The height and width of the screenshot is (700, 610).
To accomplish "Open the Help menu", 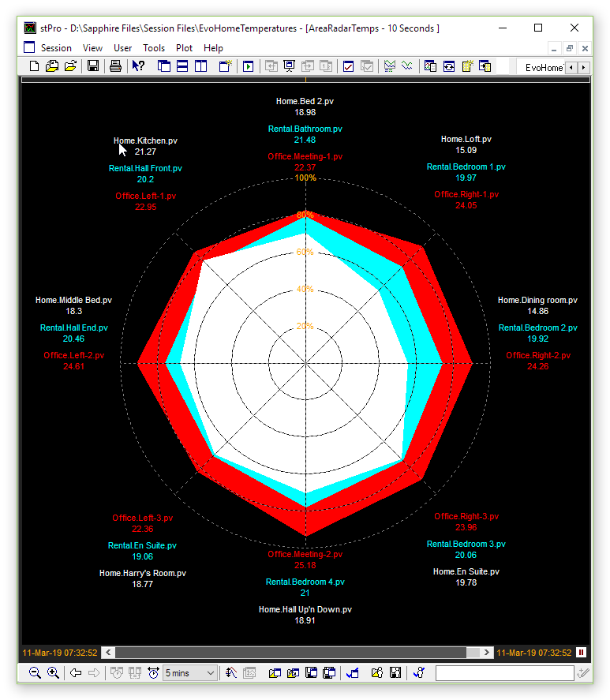I will pyautogui.click(x=213, y=48).
